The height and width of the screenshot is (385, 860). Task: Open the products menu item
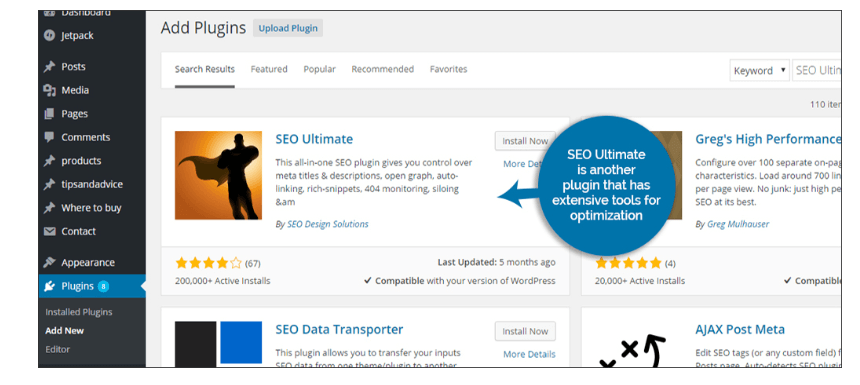(81, 161)
